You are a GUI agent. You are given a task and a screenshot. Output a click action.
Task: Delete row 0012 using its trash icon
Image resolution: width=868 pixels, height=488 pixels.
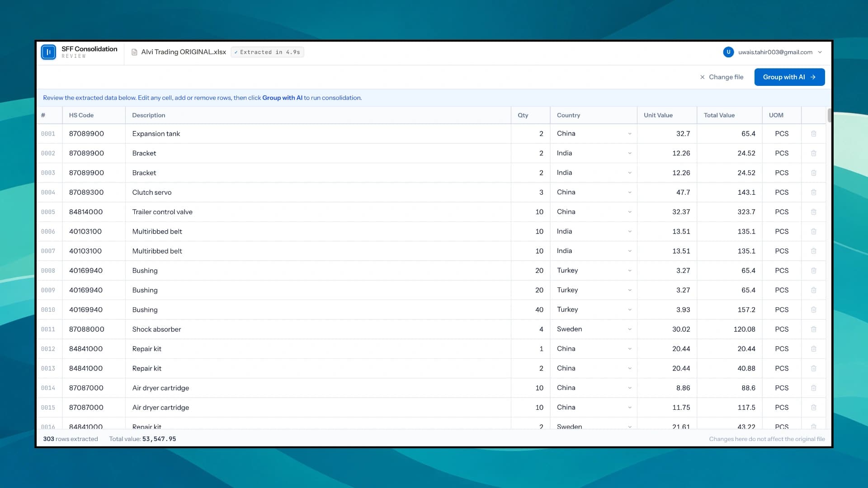(814, 349)
